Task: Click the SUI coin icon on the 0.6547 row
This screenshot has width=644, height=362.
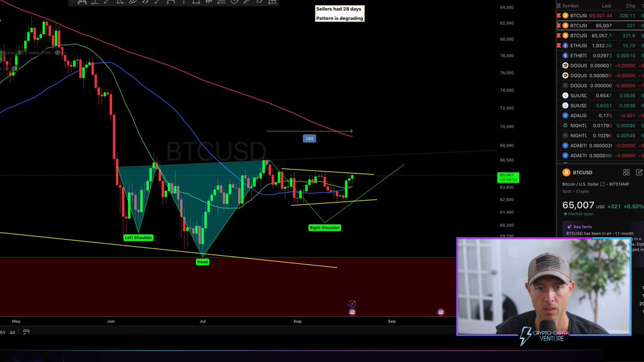Action: (x=565, y=95)
